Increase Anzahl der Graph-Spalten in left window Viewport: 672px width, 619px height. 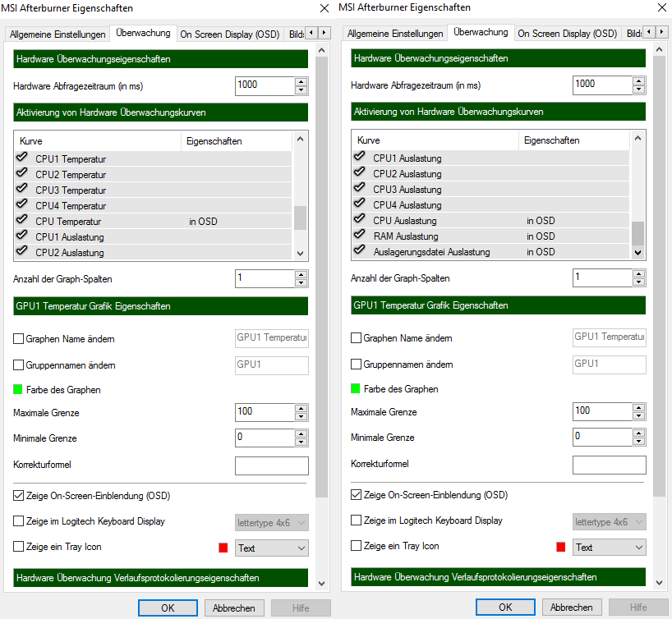[301, 274]
